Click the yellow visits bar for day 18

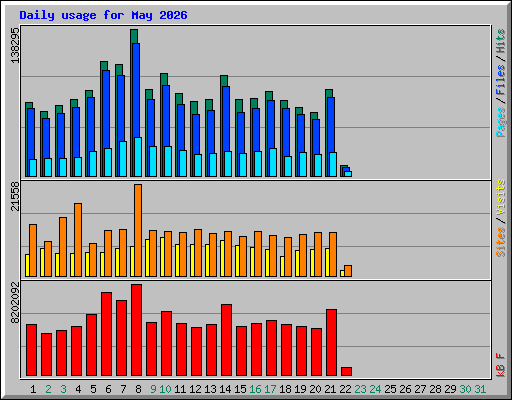[x=282, y=266]
